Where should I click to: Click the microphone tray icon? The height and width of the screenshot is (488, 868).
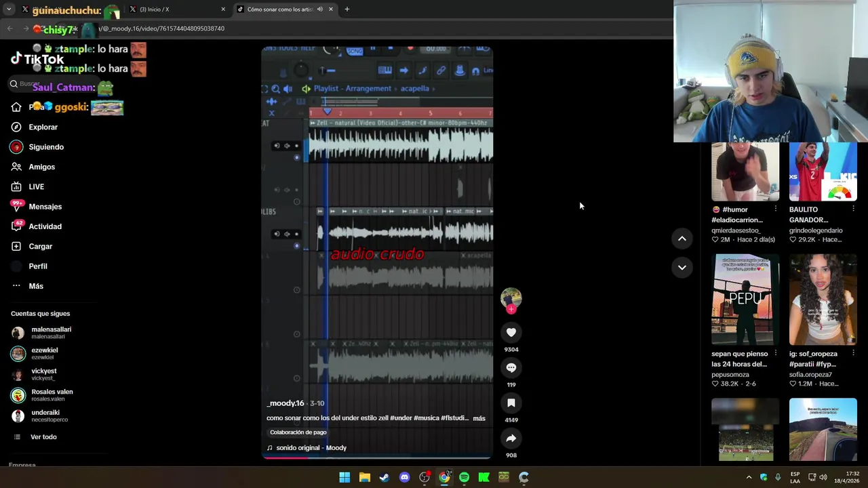(x=778, y=478)
